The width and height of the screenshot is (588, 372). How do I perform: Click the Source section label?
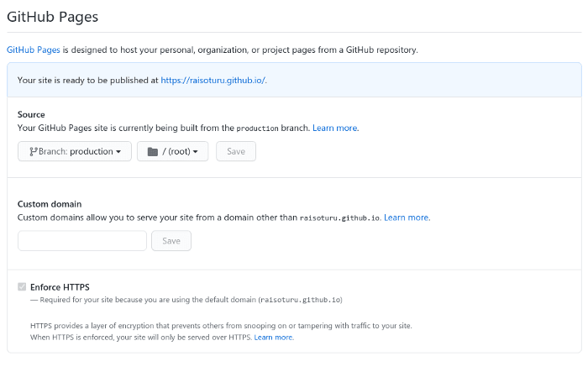(x=31, y=114)
